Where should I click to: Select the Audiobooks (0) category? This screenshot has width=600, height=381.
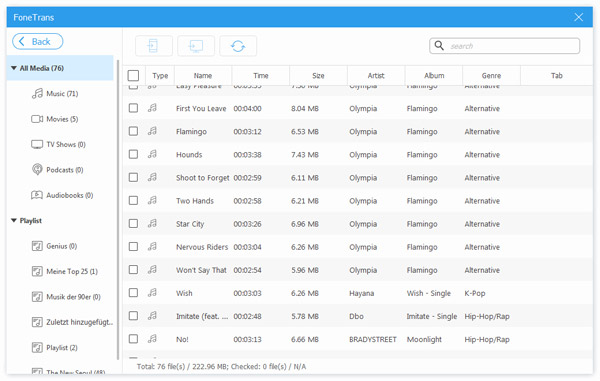62,195
